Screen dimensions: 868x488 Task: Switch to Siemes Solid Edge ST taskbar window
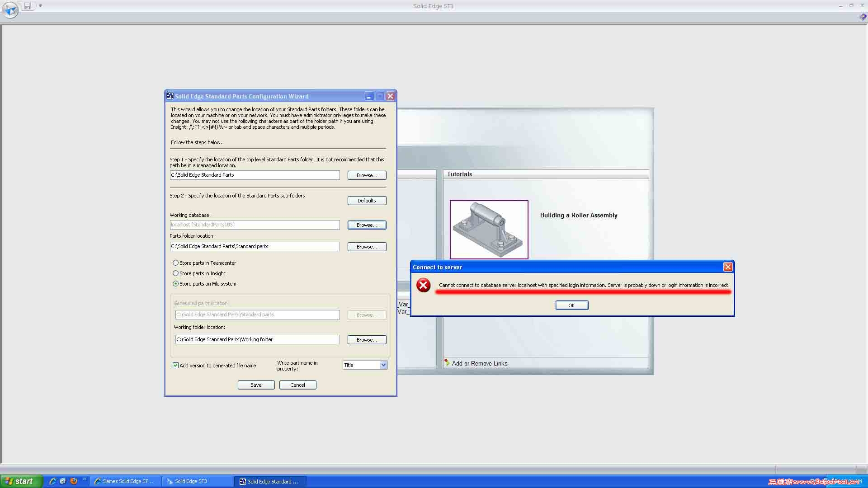click(x=125, y=481)
